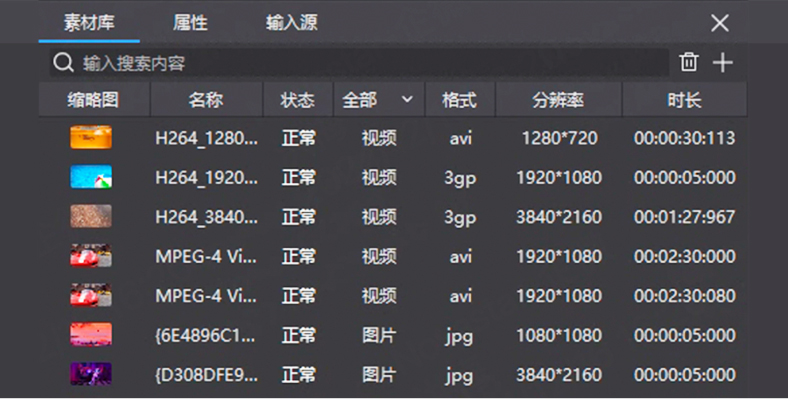The height and width of the screenshot is (399, 788).
Task: Click the plus add material icon
Action: (x=723, y=63)
